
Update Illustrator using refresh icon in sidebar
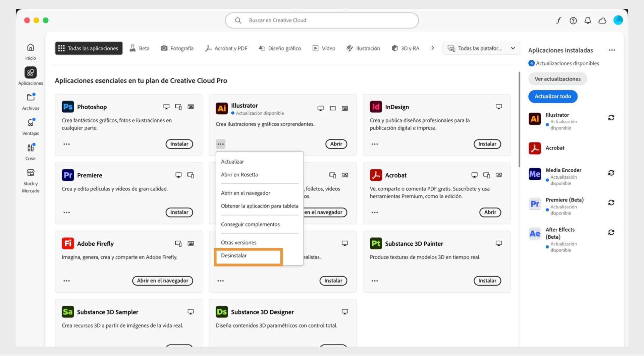pos(611,118)
